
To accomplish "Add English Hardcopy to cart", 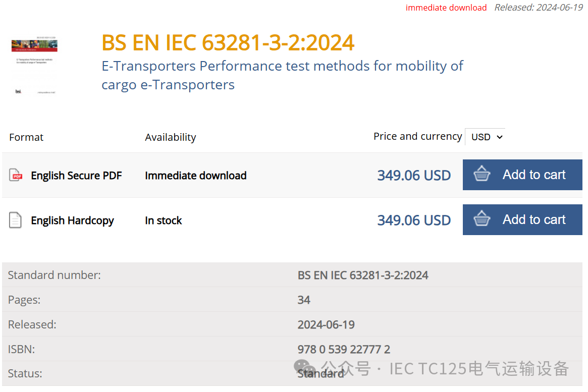I will (522, 219).
